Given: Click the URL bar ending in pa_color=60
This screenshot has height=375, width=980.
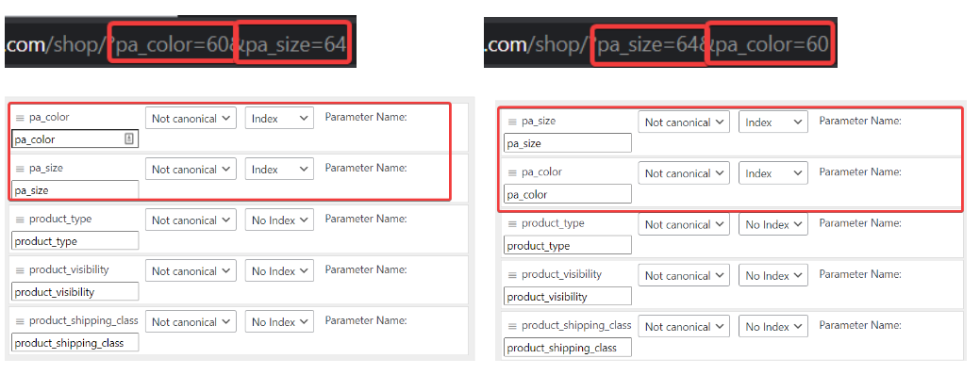Looking at the screenshot, I should click(x=660, y=42).
